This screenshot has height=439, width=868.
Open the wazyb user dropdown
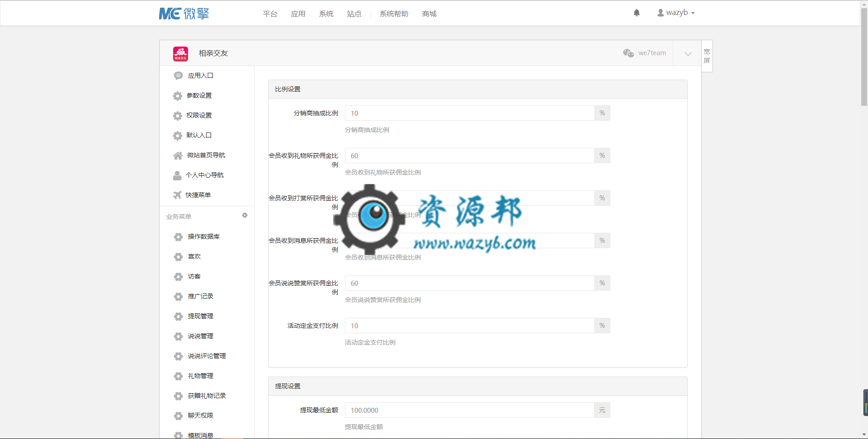tap(676, 13)
